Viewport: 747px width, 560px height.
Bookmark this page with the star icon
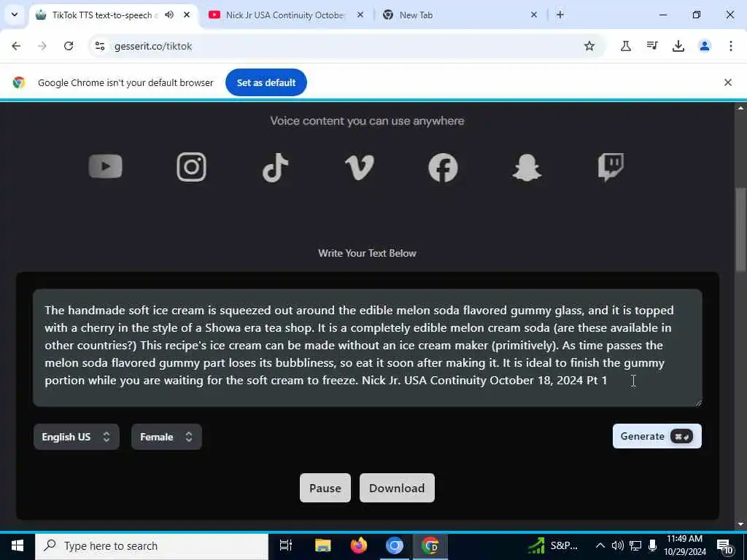tap(589, 46)
